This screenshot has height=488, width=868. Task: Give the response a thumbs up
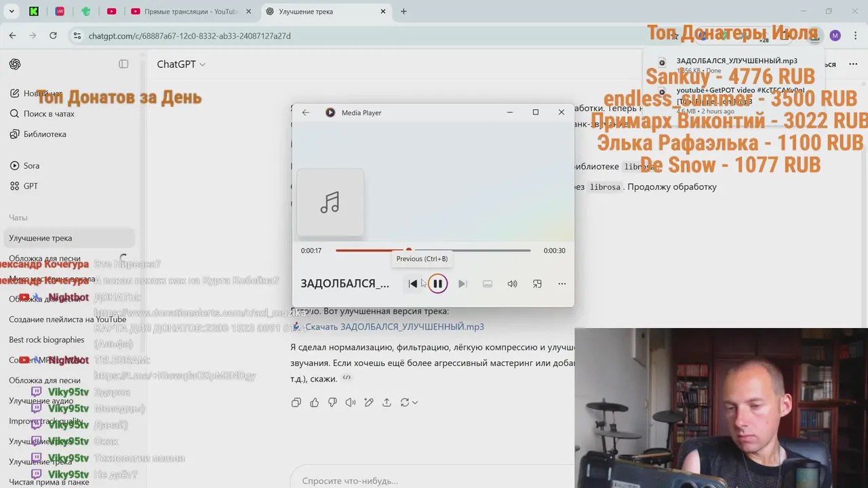pyautogui.click(x=314, y=403)
